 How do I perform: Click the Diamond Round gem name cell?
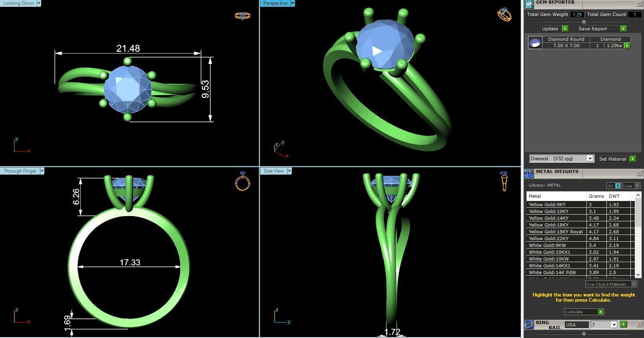click(x=566, y=39)
